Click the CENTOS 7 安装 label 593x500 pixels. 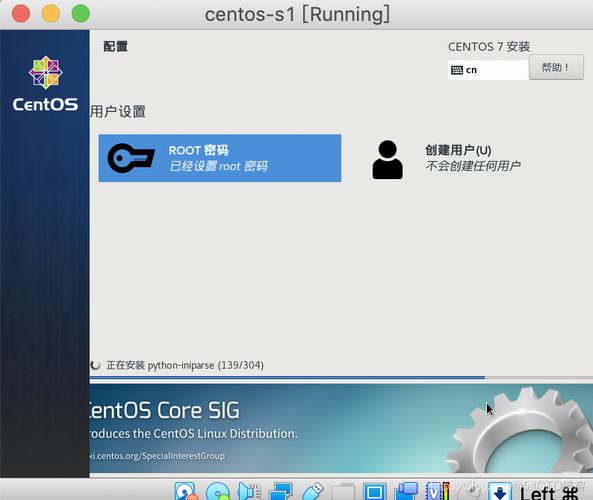pyautogui.click(x=489, y=47)
